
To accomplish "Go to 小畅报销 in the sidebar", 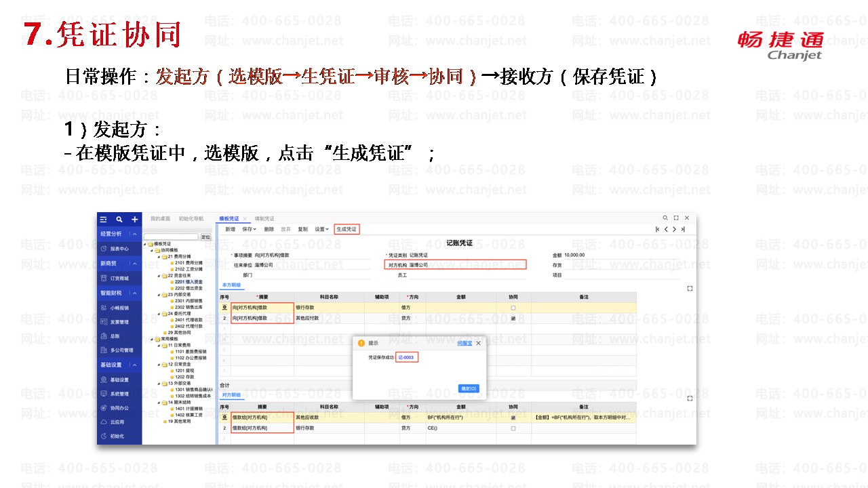I will point(119,308).
